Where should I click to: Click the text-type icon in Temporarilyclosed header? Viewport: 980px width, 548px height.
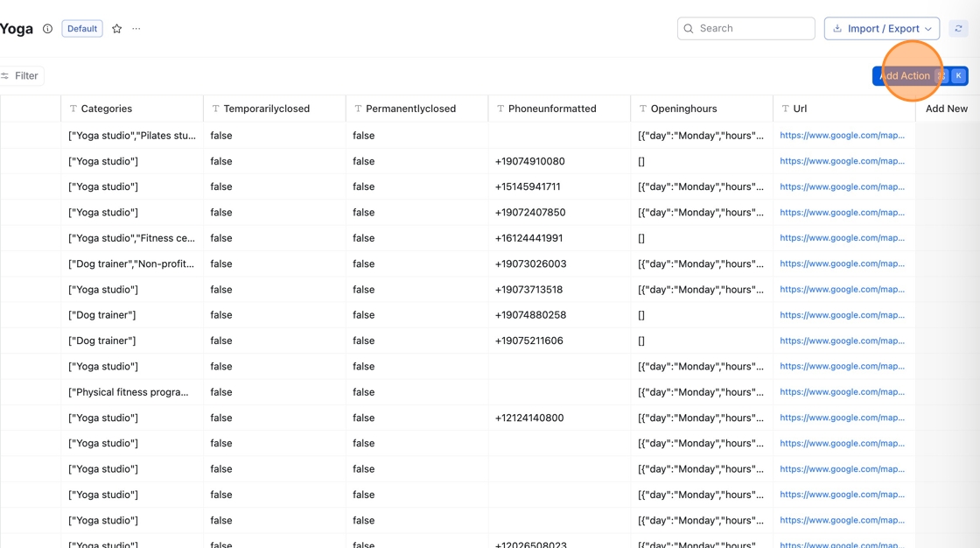pyautogui.click(x=215, y=109)
